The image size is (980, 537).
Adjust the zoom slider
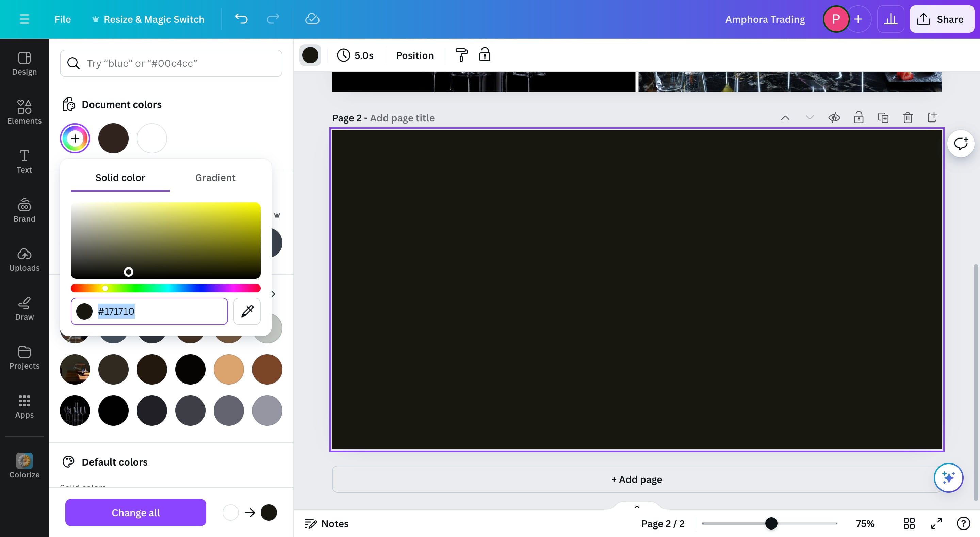(x=769, y=523)
